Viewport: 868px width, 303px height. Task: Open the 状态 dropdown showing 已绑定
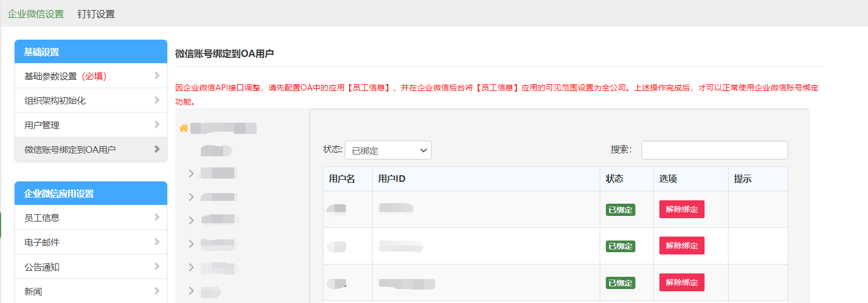pyautogui.click(x=388, y=151)
